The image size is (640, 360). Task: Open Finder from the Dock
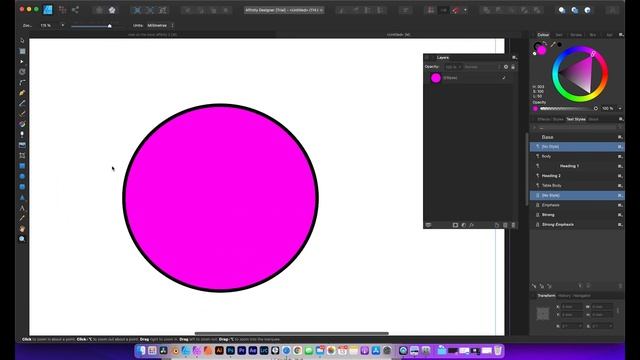pyautogui.click(x=141, y=350)
